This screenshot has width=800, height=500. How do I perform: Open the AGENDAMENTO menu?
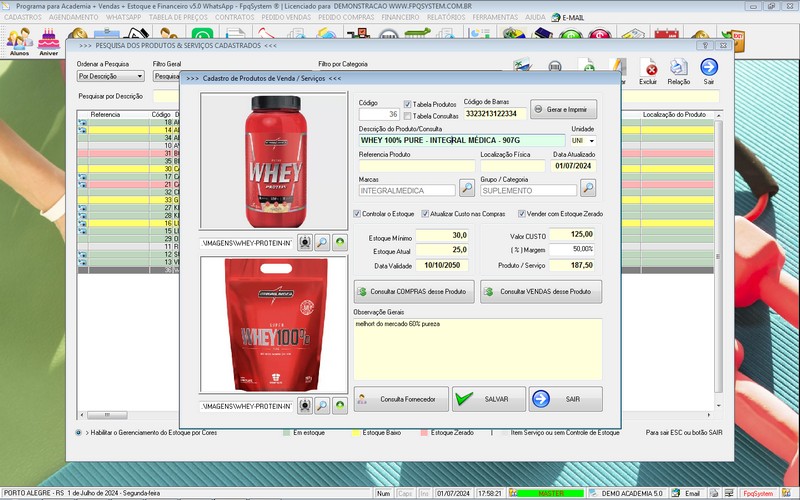tap(73, 17)
